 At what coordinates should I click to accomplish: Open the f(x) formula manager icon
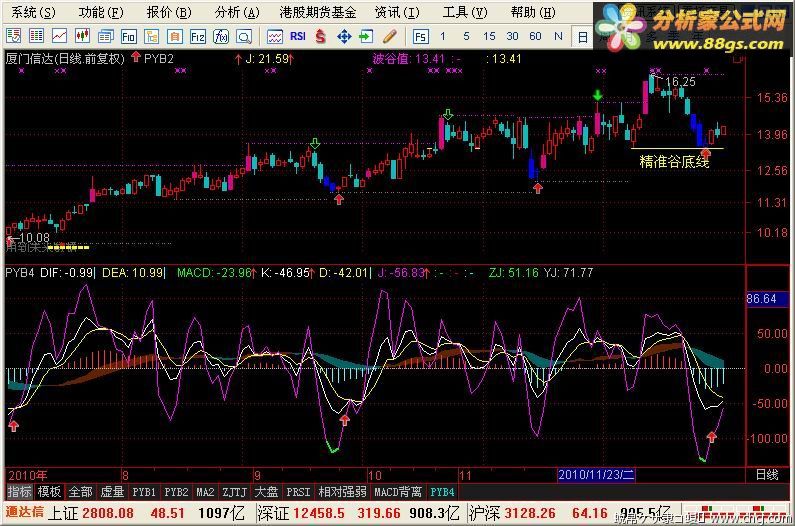221,36
